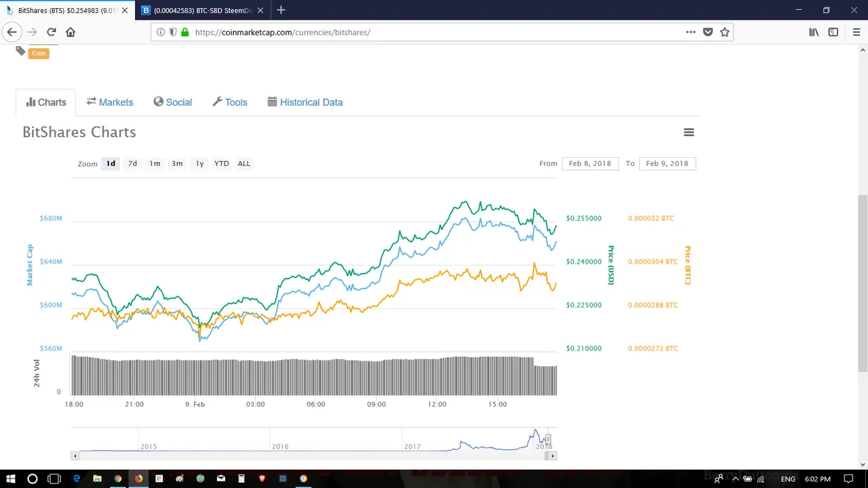This screenshot has height=488, width=868.
Task: Open Brave browser from taskbar
Action: click(262, 479)
